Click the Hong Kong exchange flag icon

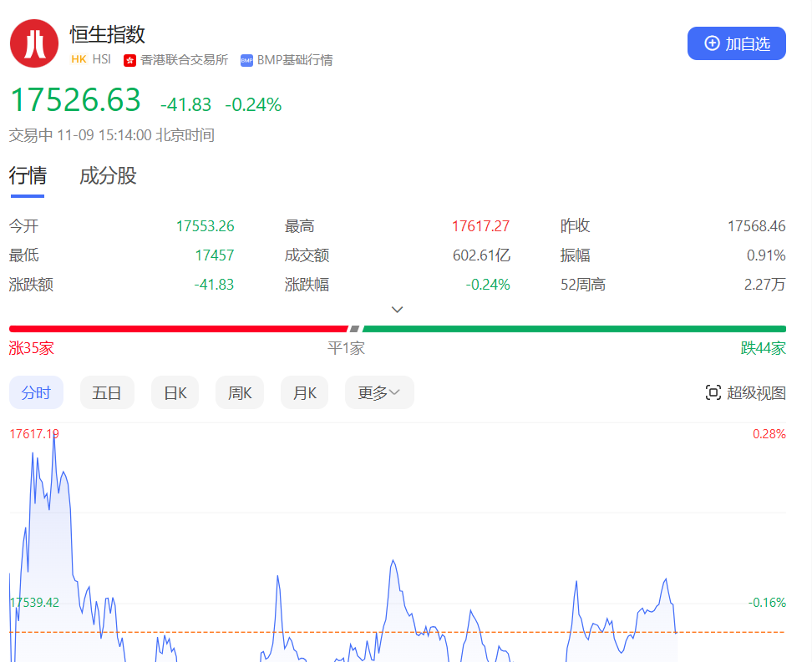pos(129,60)
